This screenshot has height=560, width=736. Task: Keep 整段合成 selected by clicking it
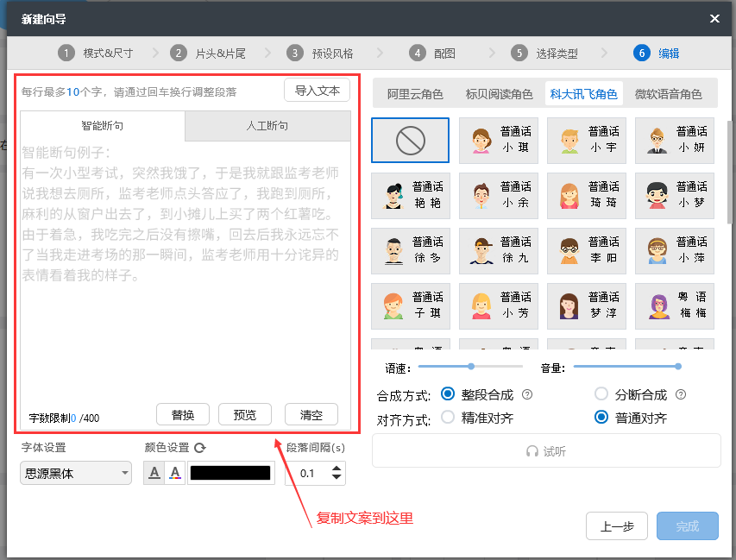coord(447,393)
